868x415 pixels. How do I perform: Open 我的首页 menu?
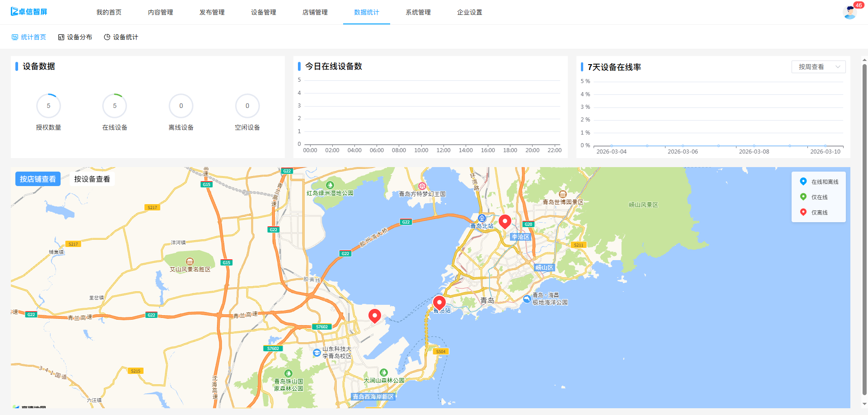(109, 12)
